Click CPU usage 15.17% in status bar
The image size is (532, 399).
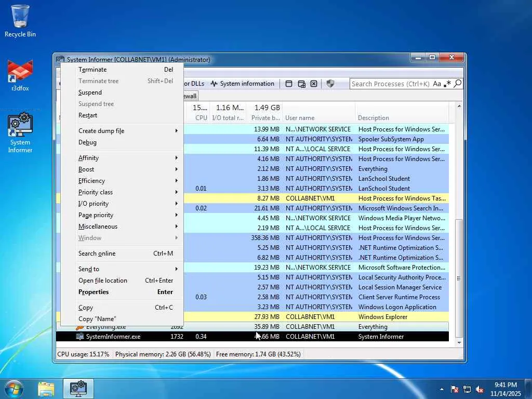tap(84, 354)
